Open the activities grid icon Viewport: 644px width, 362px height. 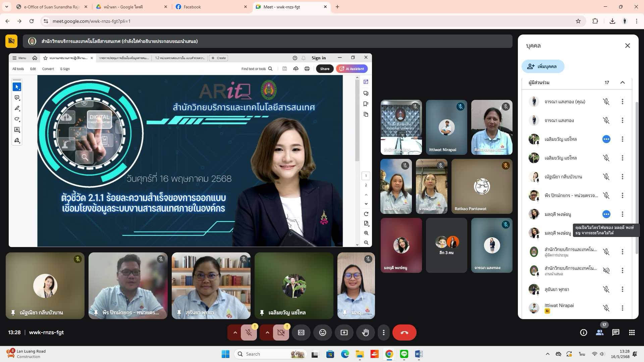632,333
